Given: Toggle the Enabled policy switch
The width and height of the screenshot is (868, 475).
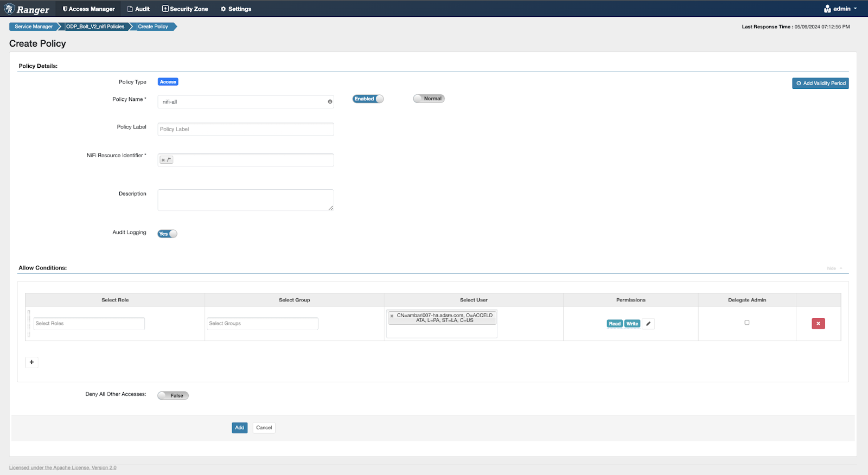Looking at the screenshot, I should 368,99.
